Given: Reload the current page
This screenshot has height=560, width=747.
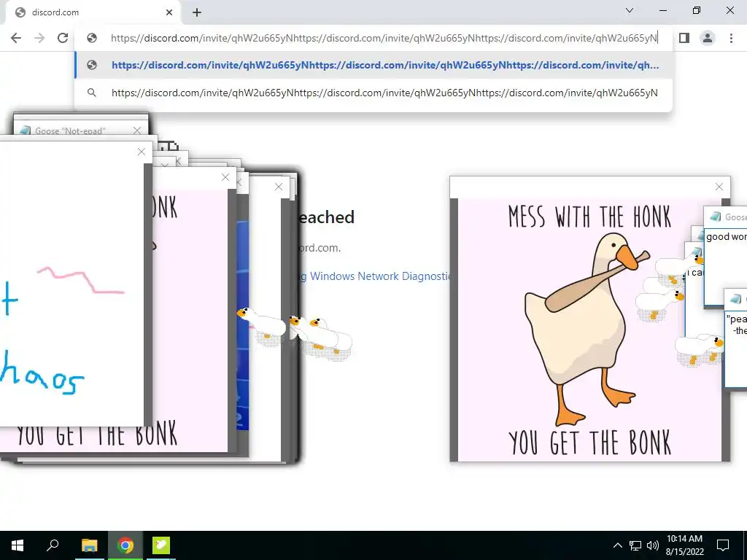Looking at the screenshot, I should coord(63,38).
